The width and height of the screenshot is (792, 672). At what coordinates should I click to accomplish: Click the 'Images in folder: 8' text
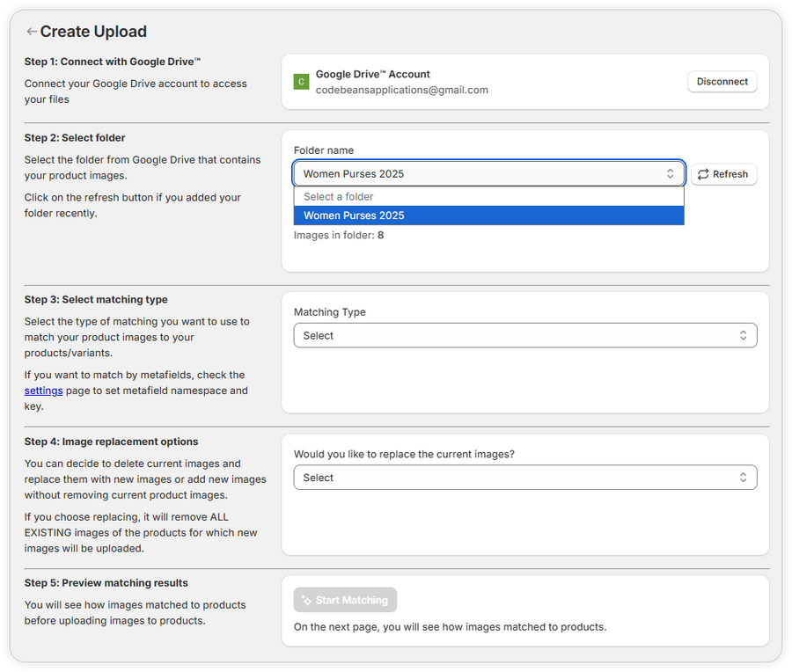339,235
